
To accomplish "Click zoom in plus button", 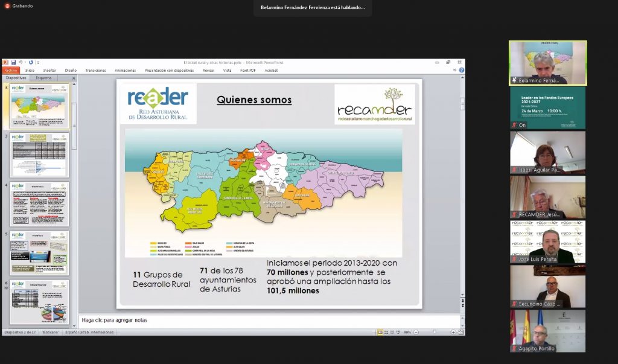I will point(453,332).
